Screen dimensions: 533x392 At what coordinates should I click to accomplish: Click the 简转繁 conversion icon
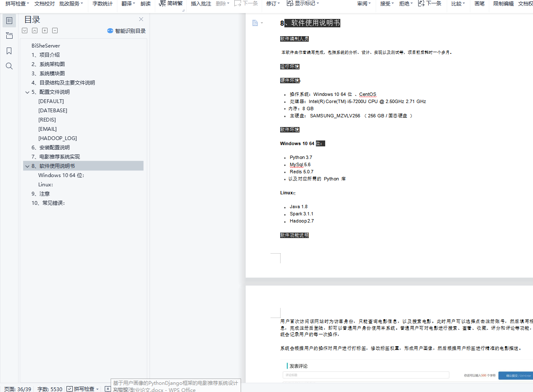pyautogui.click(x=163, y=3)
